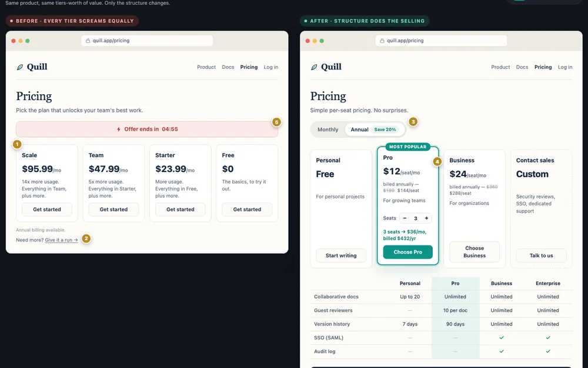Click the 'Up to 20' cell
The height and width of the screenshot is (368, 588).
tap(410, 297)
